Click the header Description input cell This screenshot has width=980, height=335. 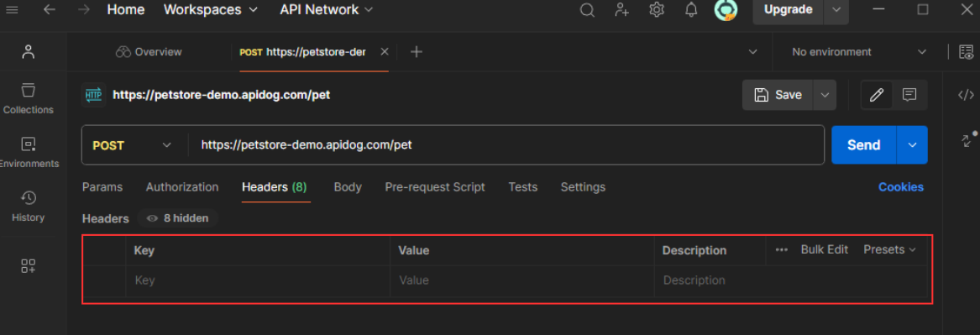pyautogui.click(x=790, y=280)
